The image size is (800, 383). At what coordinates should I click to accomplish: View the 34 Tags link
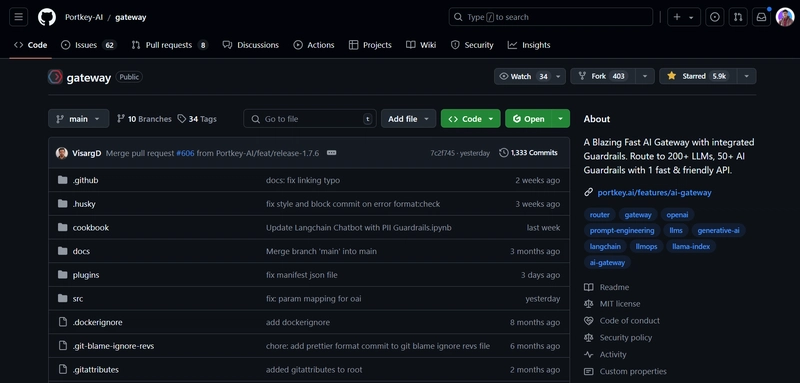pyautogui.click(x=197, y=119)
